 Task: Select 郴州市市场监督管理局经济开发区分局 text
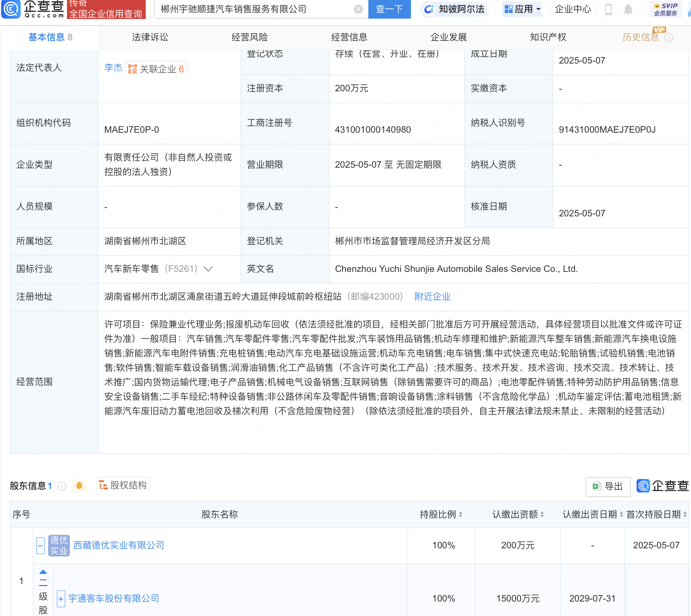[412, 241]
